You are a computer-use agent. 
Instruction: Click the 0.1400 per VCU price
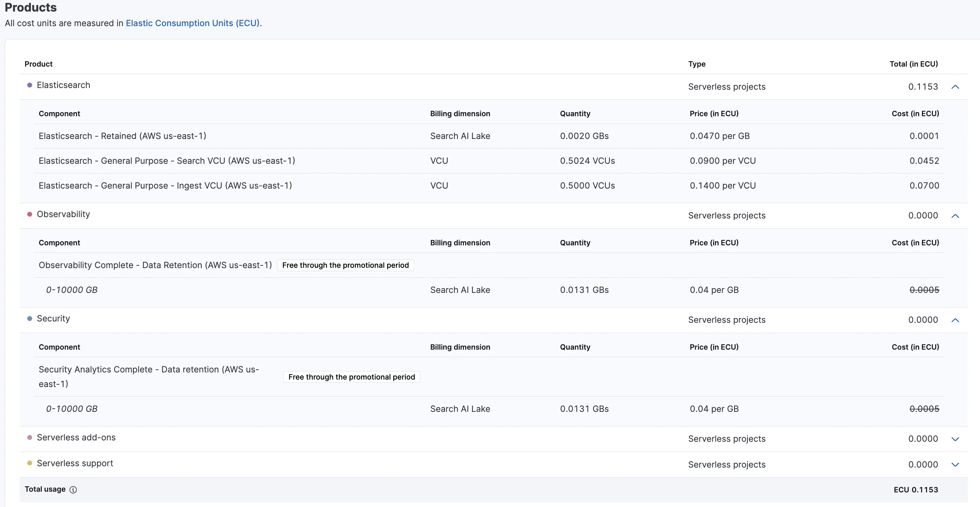(723, 185)
